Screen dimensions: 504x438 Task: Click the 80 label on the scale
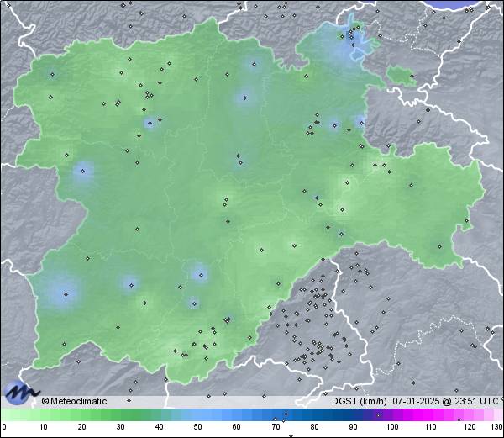314,427
